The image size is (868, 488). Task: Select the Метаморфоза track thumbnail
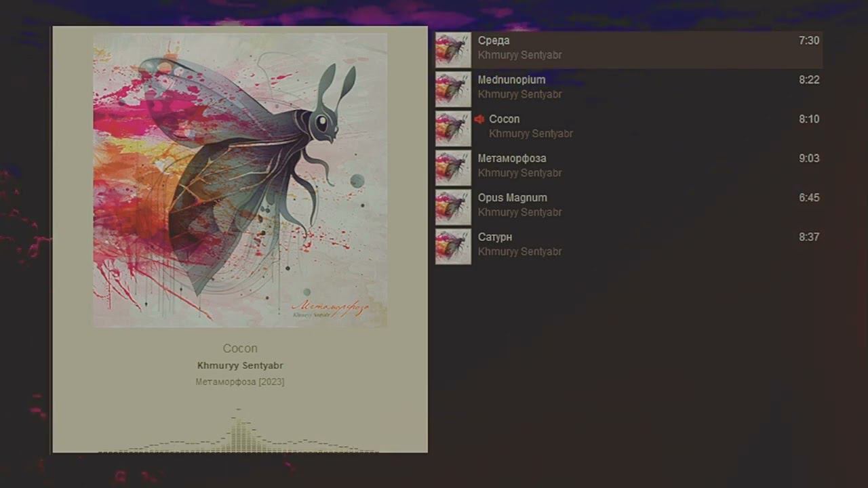453,168
